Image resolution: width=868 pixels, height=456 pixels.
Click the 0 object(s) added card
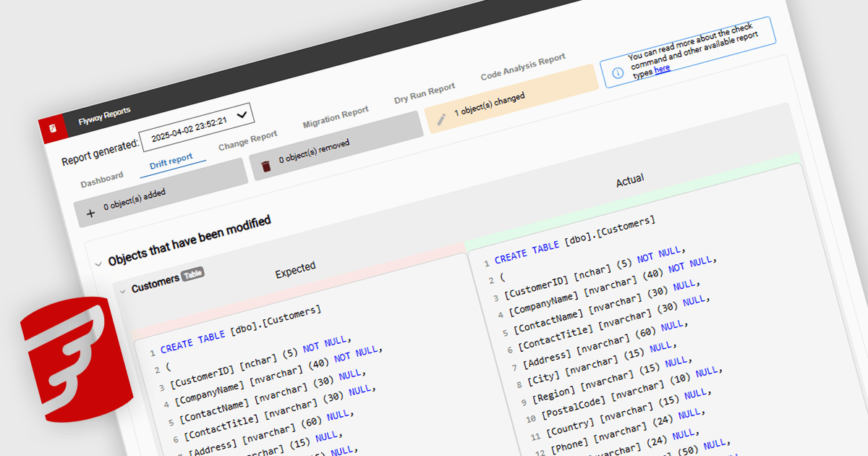click(161, 193)
